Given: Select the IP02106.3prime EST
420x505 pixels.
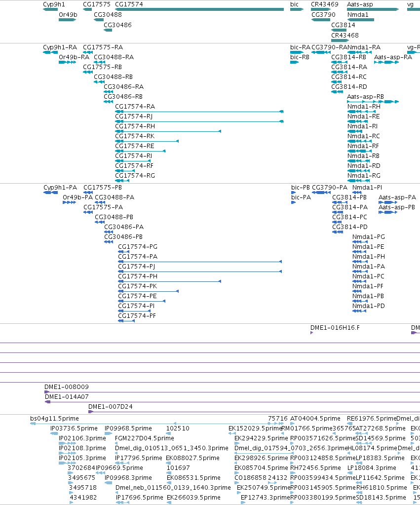Looking at the screenshot, I should (x=67, y=443).
